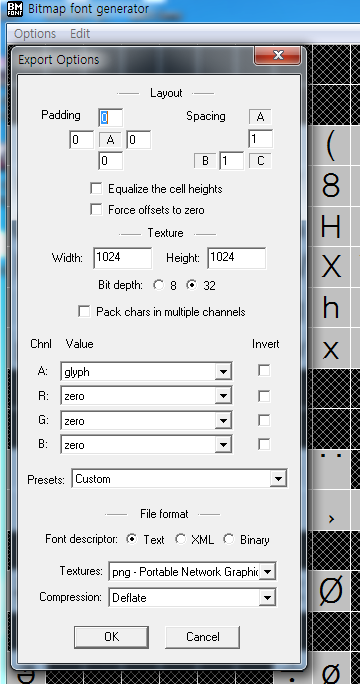
Task: Click the texture Width input field
Action: click(x=123, y=258)
